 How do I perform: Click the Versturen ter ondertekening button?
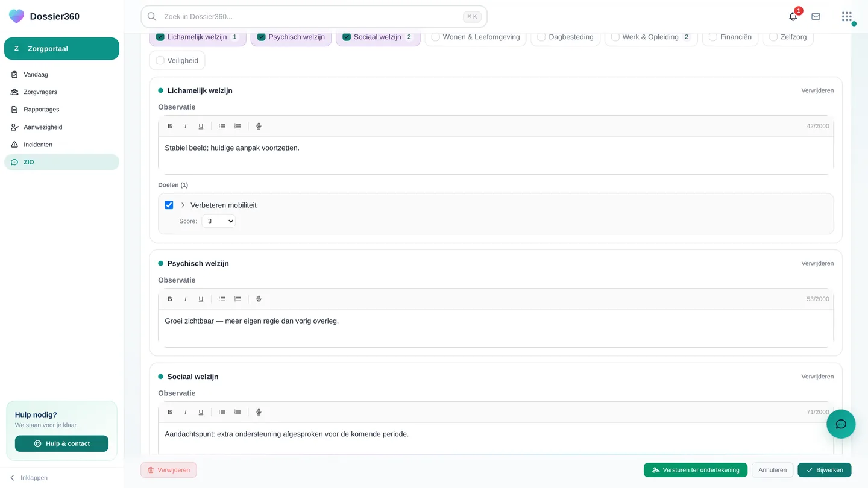[696, 470]
